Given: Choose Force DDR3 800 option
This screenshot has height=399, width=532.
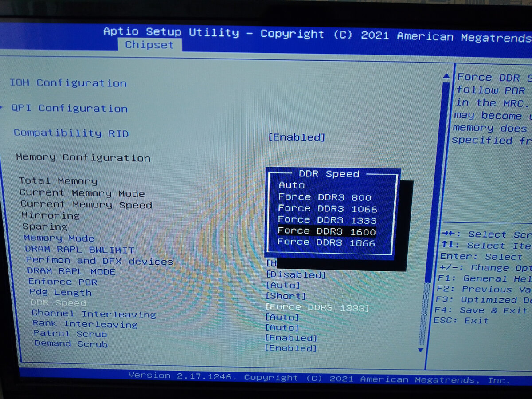Looking at the screenshot, I should [x=325, y=197].
